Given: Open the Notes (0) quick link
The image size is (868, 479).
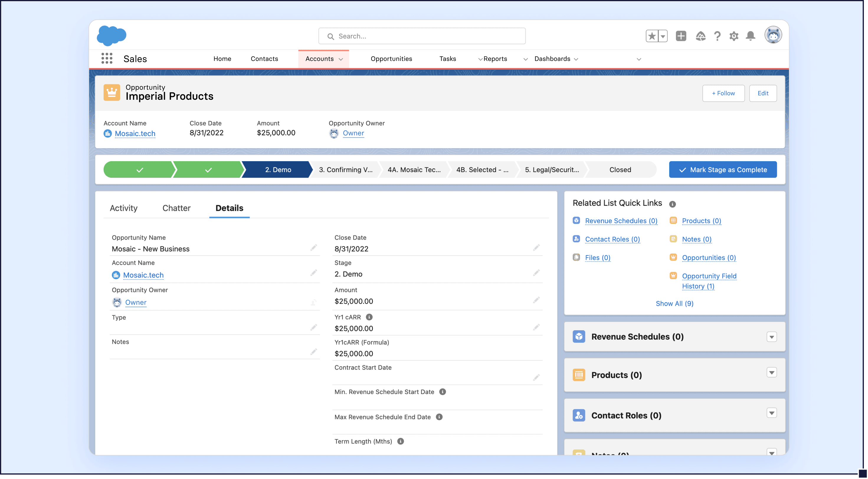Looking at the screenshot, I should coord(697,239).
